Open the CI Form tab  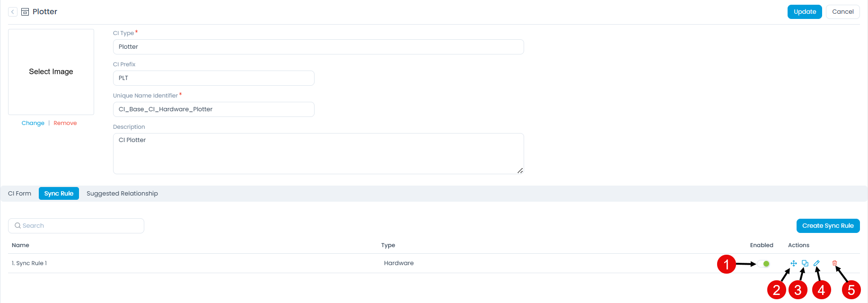point(19,194)
